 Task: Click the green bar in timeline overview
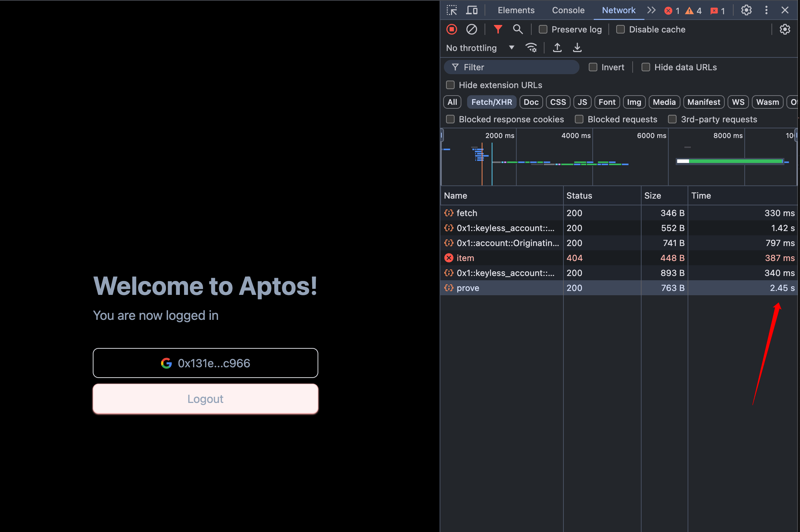[x=735, y=161]
